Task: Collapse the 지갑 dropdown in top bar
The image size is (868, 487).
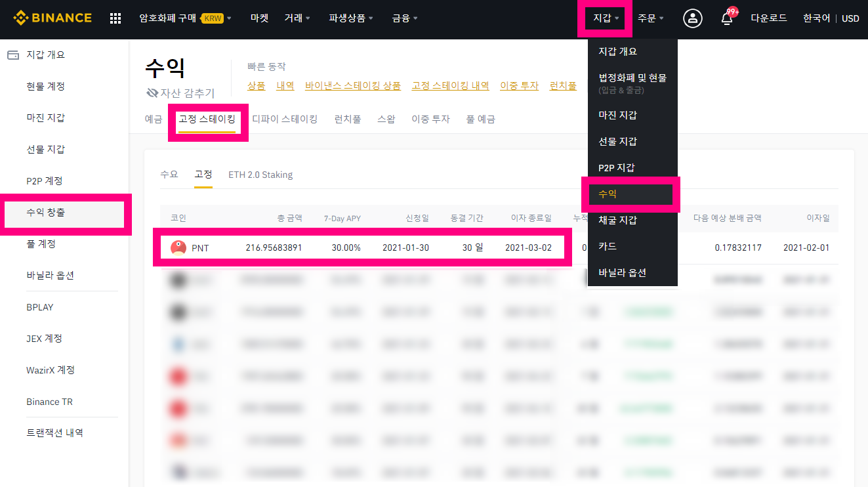Action: [606, 18]
